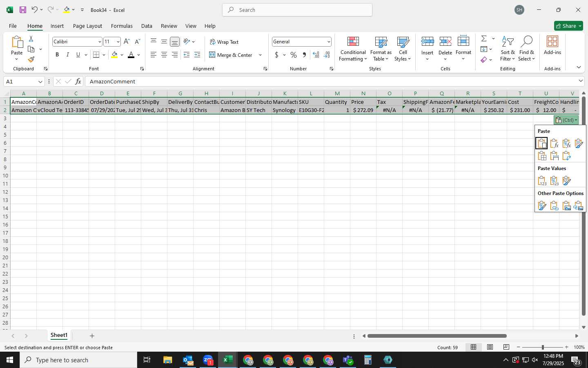Click the Save icon in title bar
Viewport: 588px width, 368px height.
pyautogui.click(x=23, y=10)
